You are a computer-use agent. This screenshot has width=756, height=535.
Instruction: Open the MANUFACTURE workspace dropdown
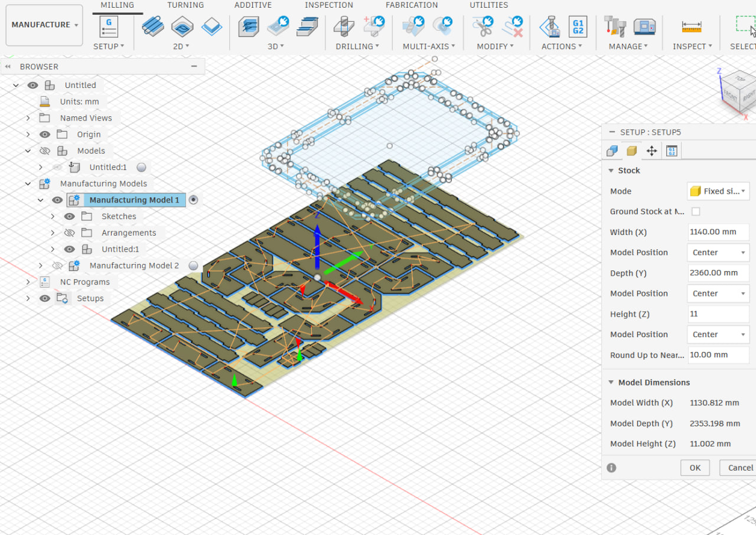[x=44, y=25]
